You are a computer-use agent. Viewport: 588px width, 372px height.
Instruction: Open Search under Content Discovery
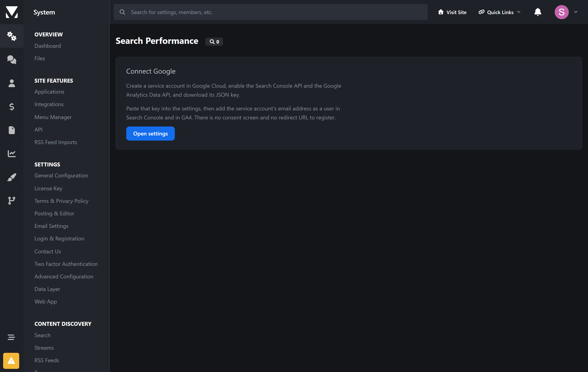[x=43, y=335]
